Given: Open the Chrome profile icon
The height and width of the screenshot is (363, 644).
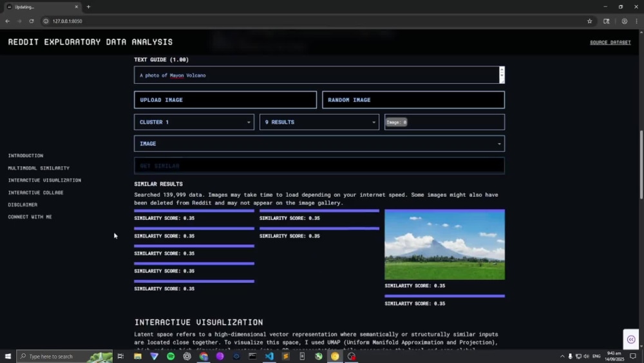Looking at the screenshot, I should pyautogui.click(x=624, y=21).
